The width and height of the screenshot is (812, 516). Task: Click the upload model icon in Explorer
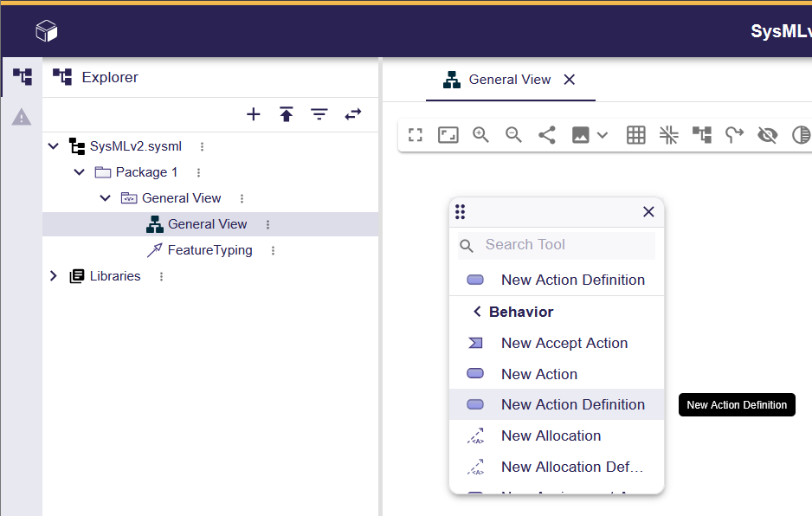coord(287,114)
